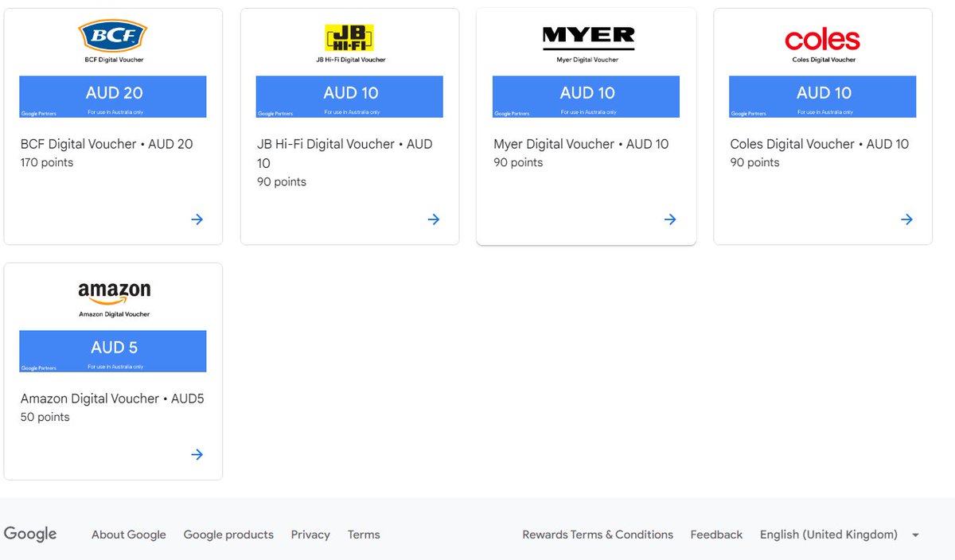
Task: Click the Amazon logo
Action: [114, 293]
